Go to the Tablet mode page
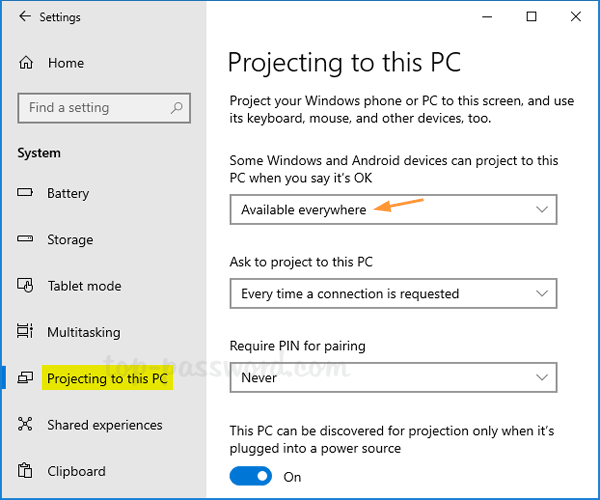600x500 pixels. point(84,286)
